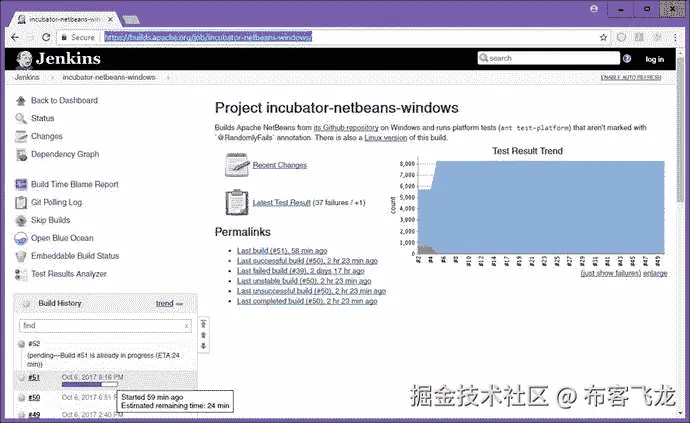This screenshot has height=423, width=690.
Task: Click just show failures link
Action: (611, 273)
